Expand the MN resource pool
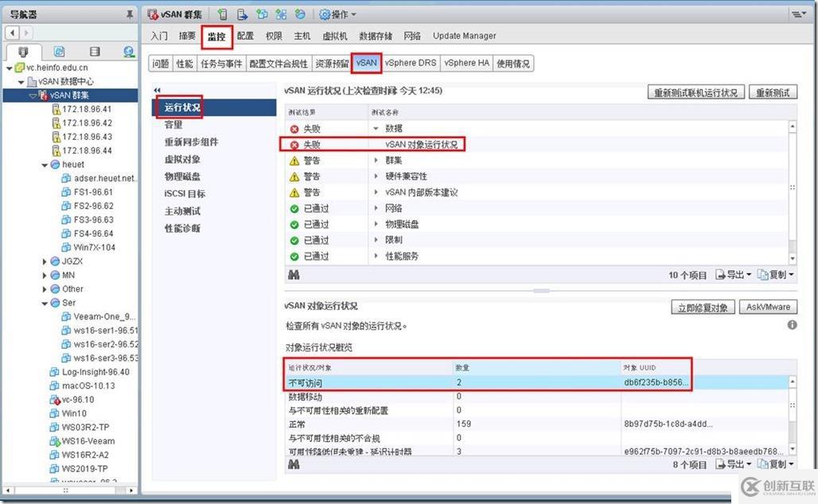 (45, 275)
